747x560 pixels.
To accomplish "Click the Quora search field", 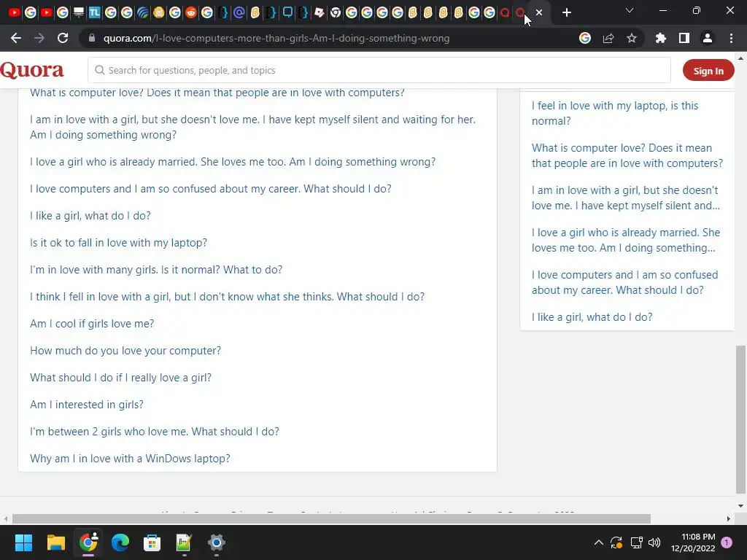I will point(379,70).
